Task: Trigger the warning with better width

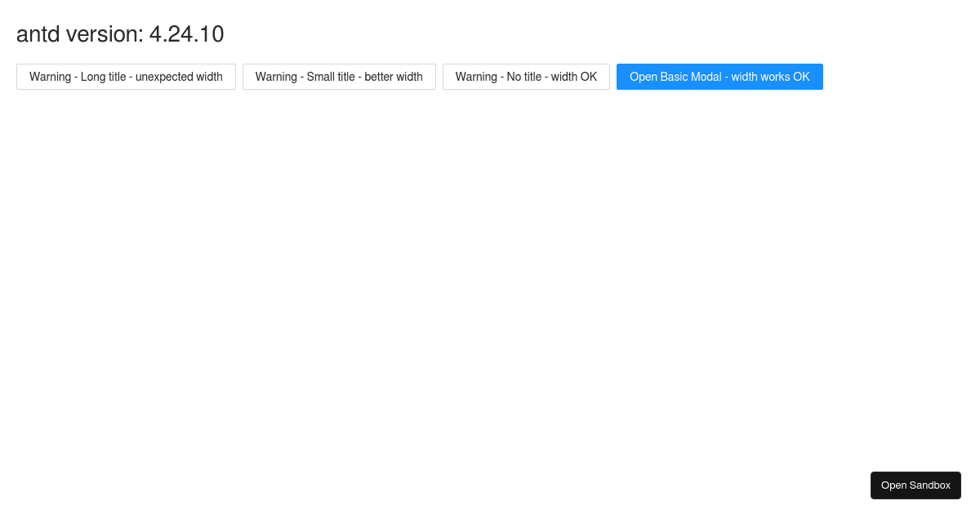Action: point(339,77)
